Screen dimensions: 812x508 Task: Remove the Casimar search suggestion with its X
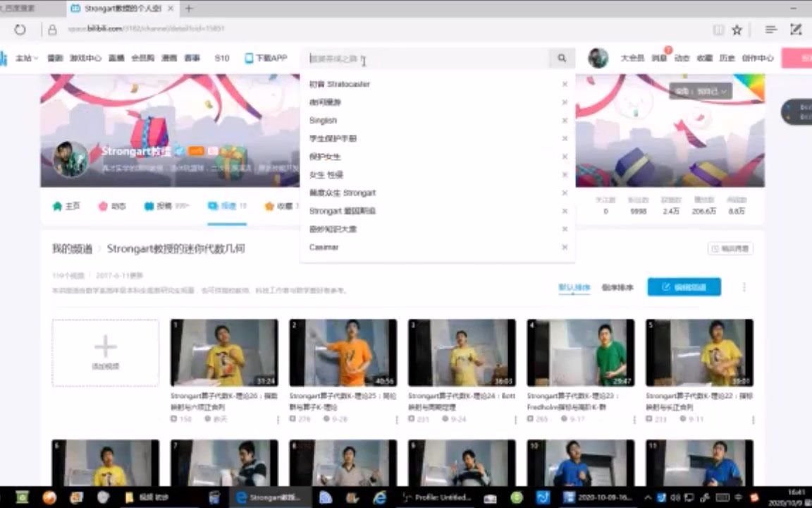coord(565,247)
